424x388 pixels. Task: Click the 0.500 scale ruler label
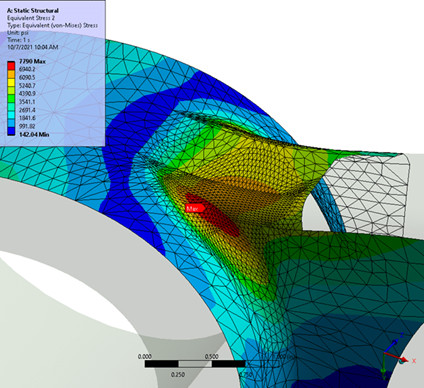[x=211, y=356]
